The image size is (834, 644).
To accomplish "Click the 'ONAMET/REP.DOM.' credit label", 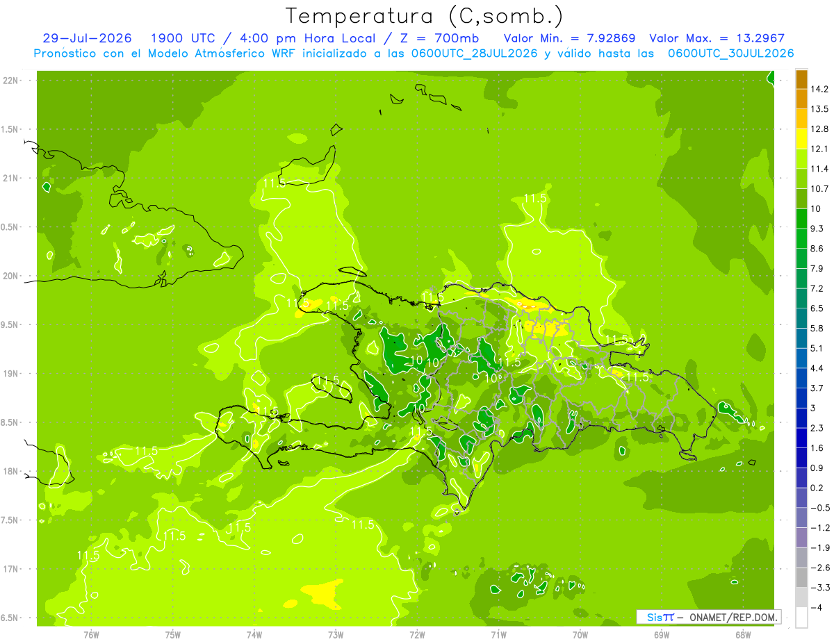I will (x=733, y=617).
